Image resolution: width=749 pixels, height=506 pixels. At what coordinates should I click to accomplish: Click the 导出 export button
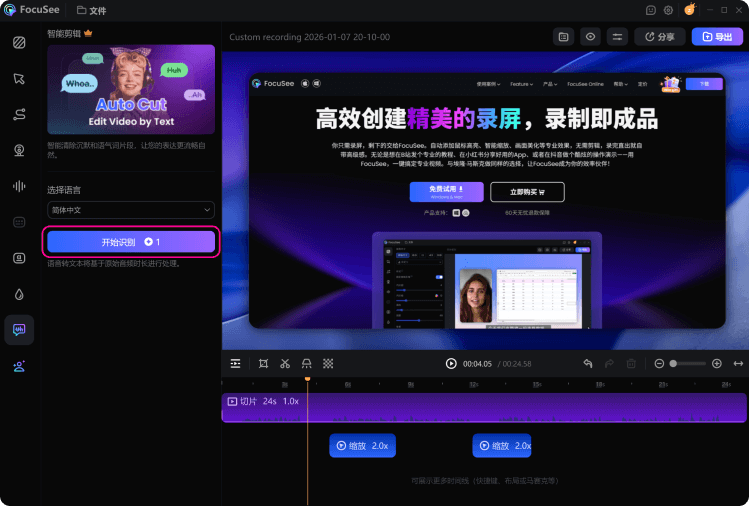pos(717,37)
